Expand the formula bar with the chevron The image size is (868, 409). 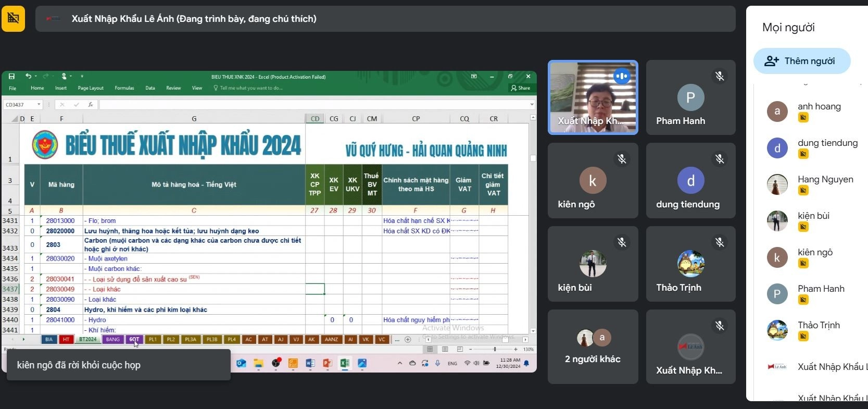click(x=532, y=105)
